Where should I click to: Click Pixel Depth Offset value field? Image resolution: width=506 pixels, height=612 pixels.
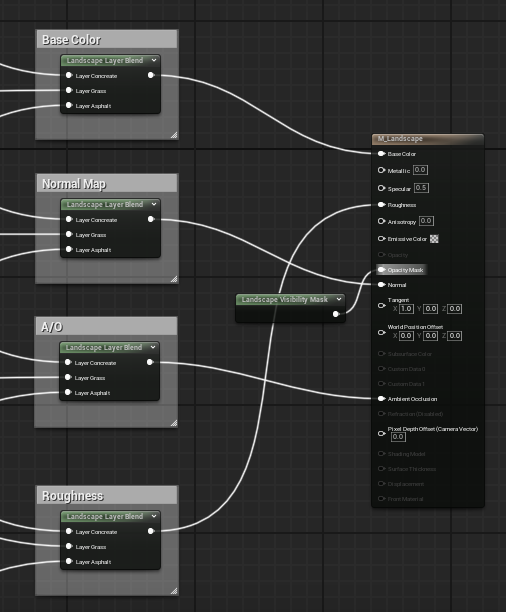[398, 437]
